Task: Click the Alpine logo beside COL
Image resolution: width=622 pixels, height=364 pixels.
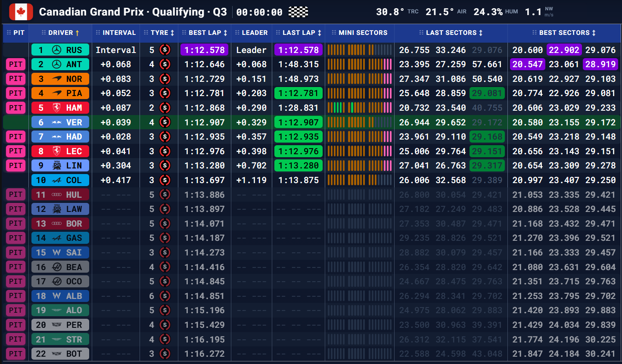Action: tap(56, 180)
